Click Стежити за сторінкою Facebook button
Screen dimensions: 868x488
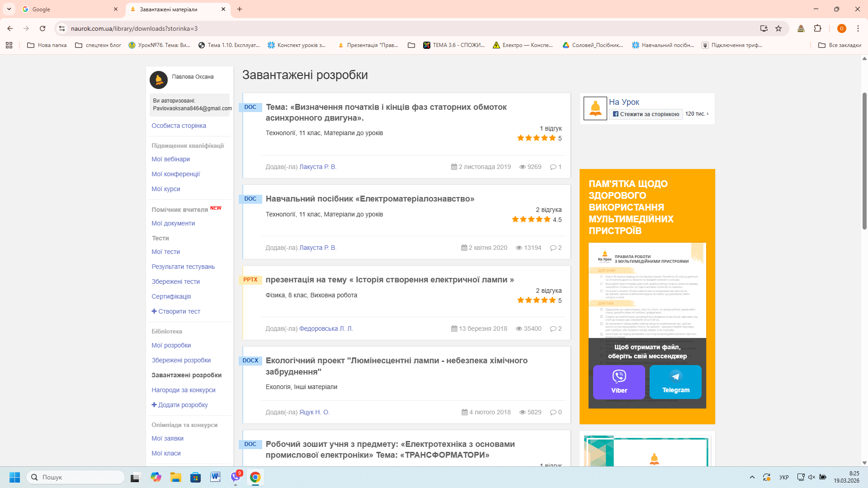[x=646, y=114]
